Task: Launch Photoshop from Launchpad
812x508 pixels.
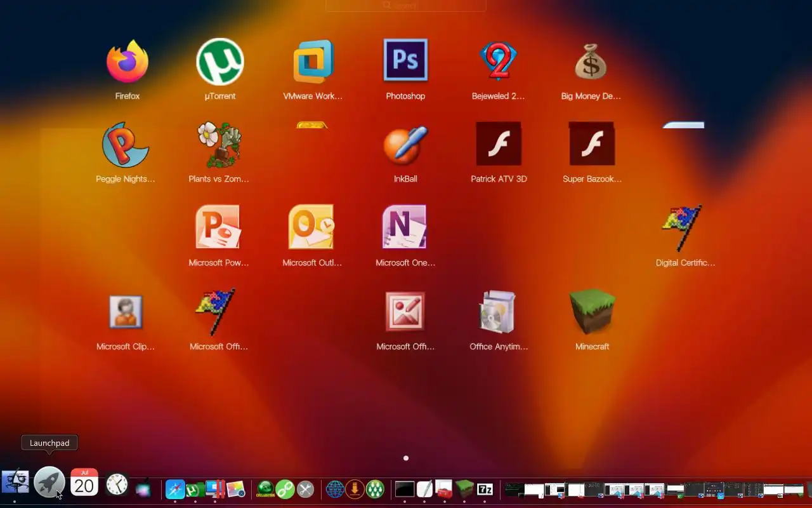Action: (x=405, y=60)
